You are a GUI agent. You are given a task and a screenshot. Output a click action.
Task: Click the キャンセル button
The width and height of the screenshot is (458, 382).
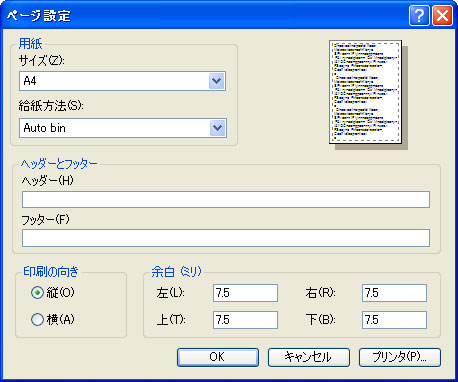click(x=309, y=357)
